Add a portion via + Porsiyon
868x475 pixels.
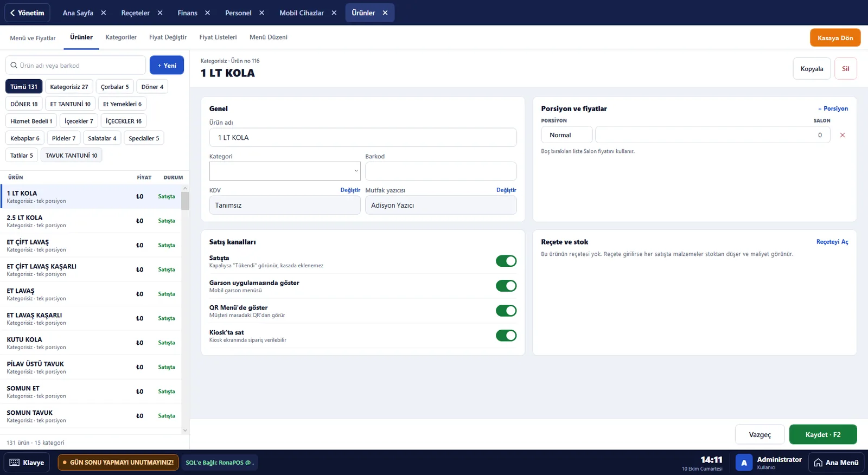coord(833,108)
